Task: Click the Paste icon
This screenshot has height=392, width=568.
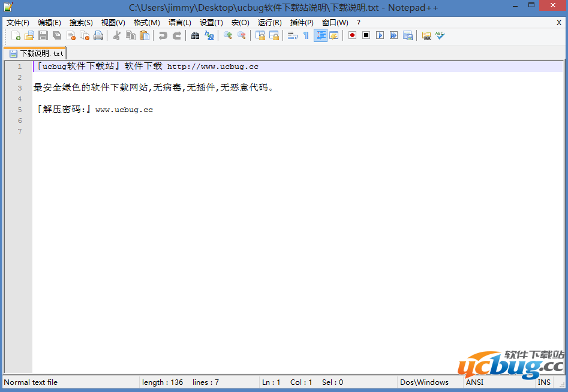Action: click(x=144, y=35)
